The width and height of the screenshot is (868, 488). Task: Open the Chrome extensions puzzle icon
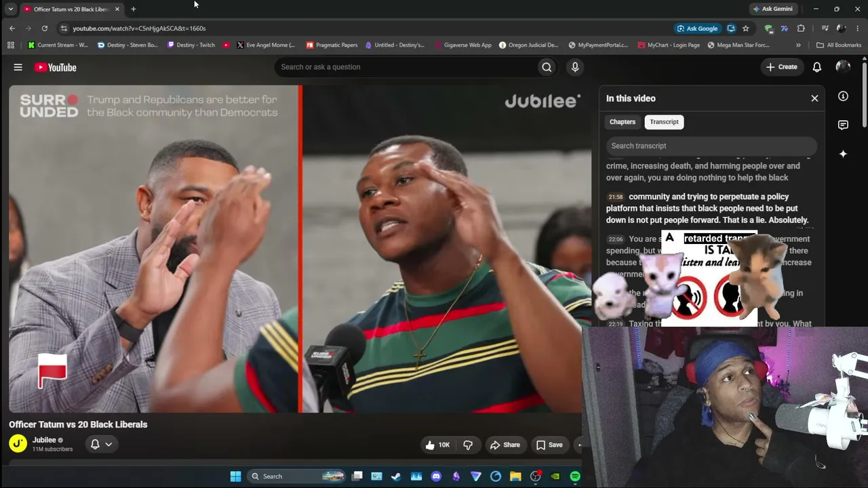[801, 28]
